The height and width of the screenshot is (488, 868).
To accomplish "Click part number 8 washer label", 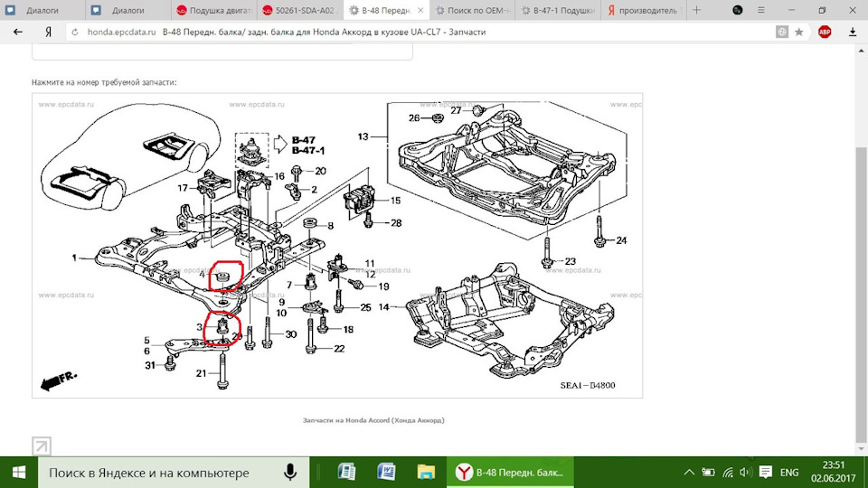I will (331, 225).
